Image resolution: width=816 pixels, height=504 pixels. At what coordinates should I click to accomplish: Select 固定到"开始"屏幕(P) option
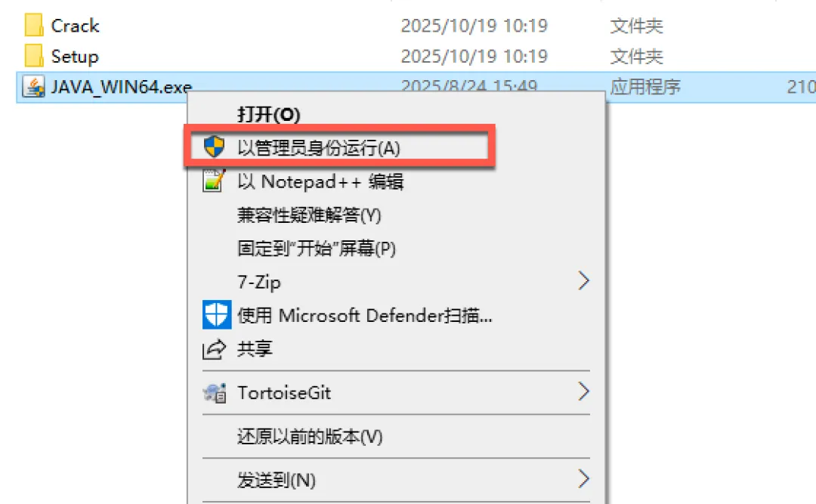pyautogui.click(x=317, y=249)
